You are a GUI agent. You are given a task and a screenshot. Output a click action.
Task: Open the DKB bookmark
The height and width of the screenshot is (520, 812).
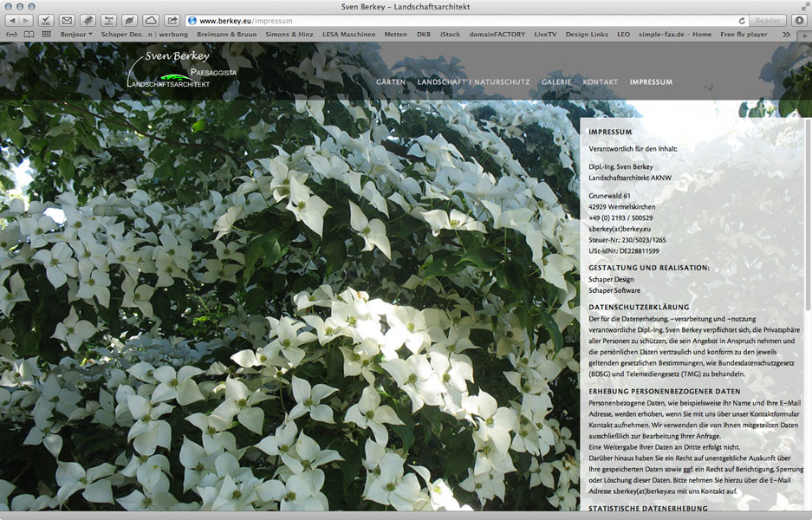[x=424, y=35]
